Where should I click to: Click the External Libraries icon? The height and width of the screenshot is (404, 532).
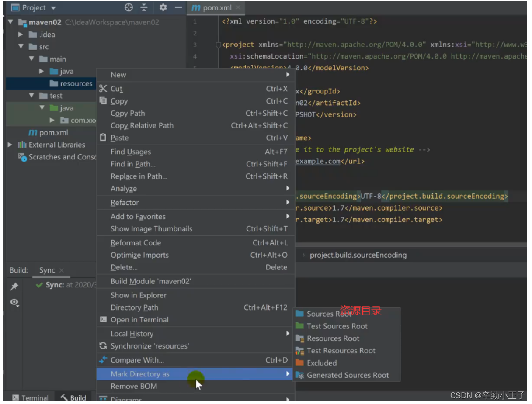(22, 145)
